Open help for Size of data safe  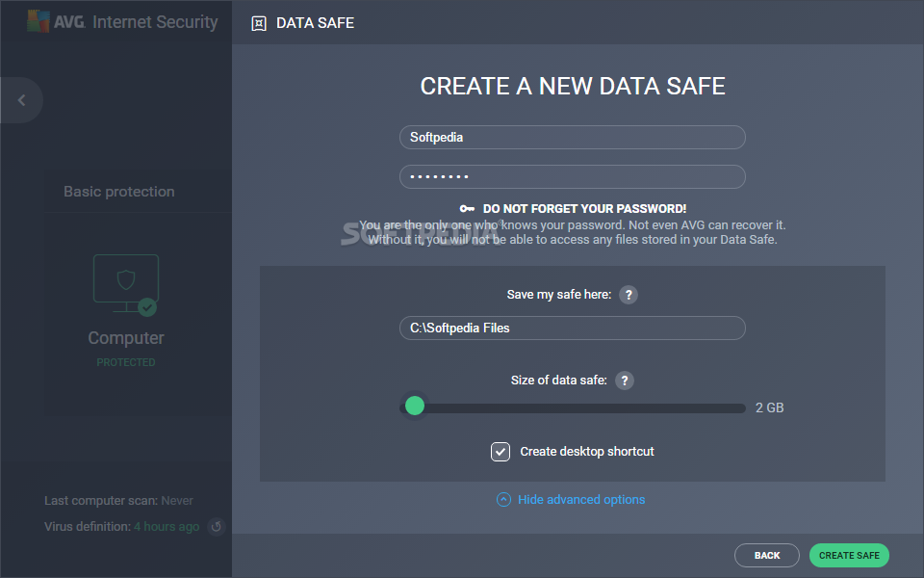tap(625, 381)
